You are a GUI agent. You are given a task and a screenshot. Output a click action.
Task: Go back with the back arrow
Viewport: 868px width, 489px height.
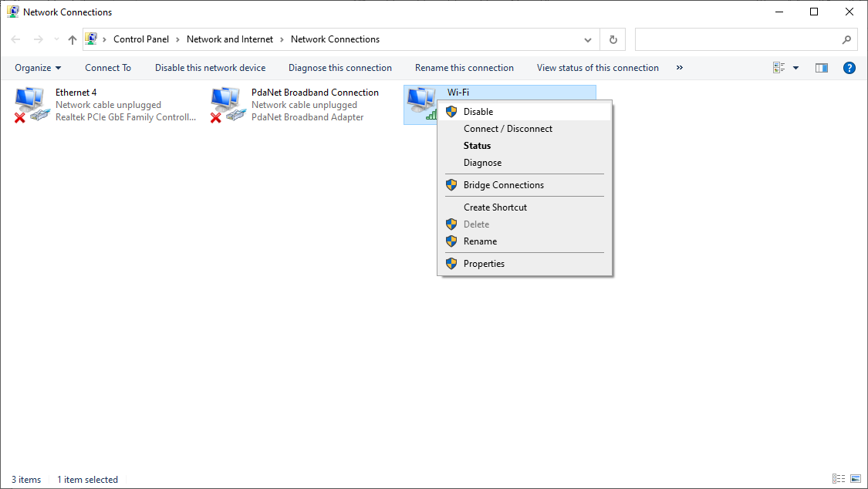coord(15,39)
